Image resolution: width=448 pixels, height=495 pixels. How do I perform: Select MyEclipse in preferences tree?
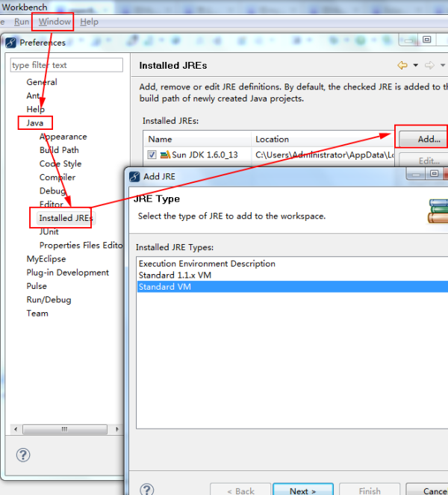(46, 258)
